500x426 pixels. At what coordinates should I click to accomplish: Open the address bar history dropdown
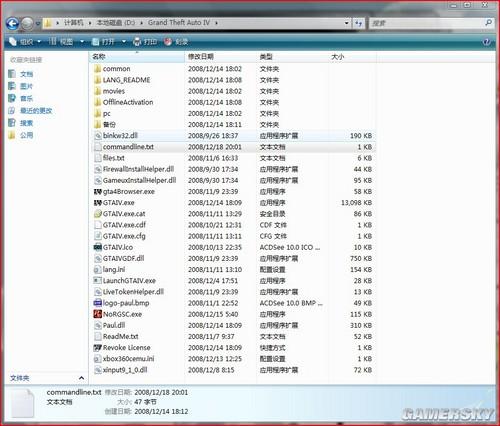(x=346, y=23)
